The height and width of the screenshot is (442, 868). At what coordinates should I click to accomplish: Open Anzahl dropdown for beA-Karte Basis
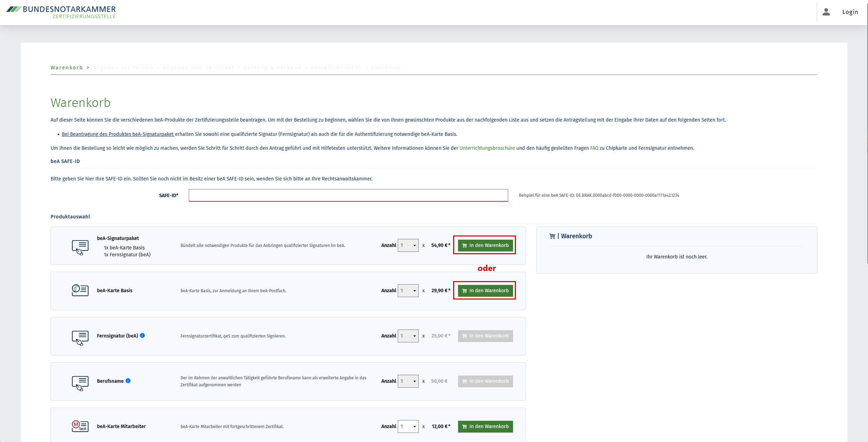point(408,290)
